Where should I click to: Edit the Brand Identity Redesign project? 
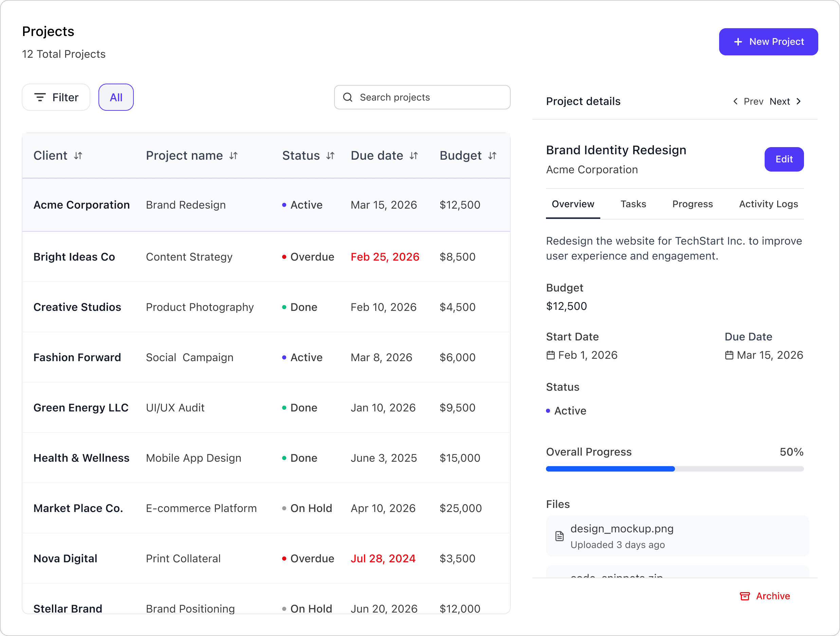784,159
